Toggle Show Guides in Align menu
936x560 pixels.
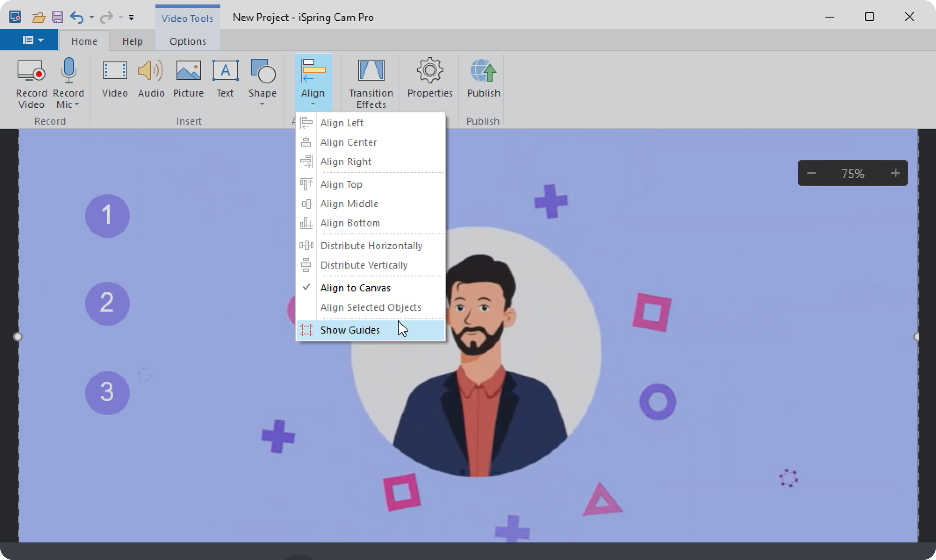click(x=350, y=330)
